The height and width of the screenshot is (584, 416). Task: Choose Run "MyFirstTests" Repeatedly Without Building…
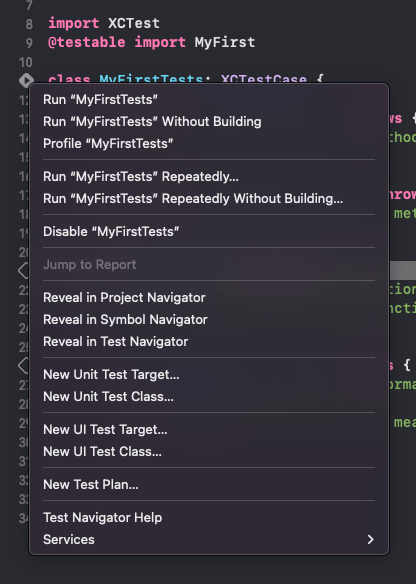tap(209, 199)
